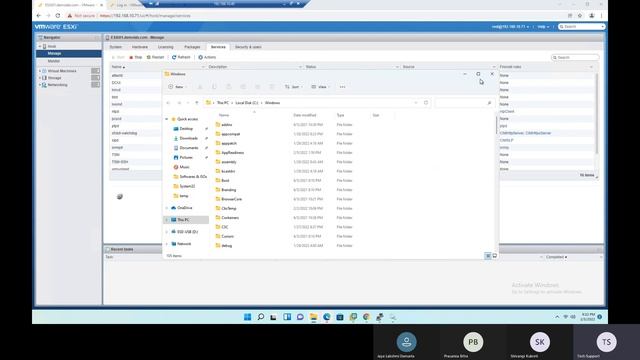
Task: Open the Hardware tab in ESXi Manage
Action: click(140, 47)
